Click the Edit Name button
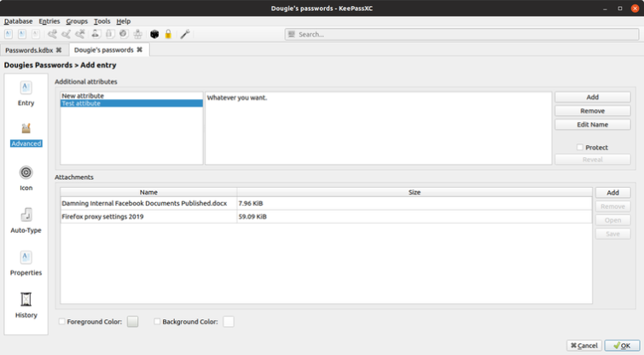Viewport: 644px width, 355px height. tap(592, 125)
